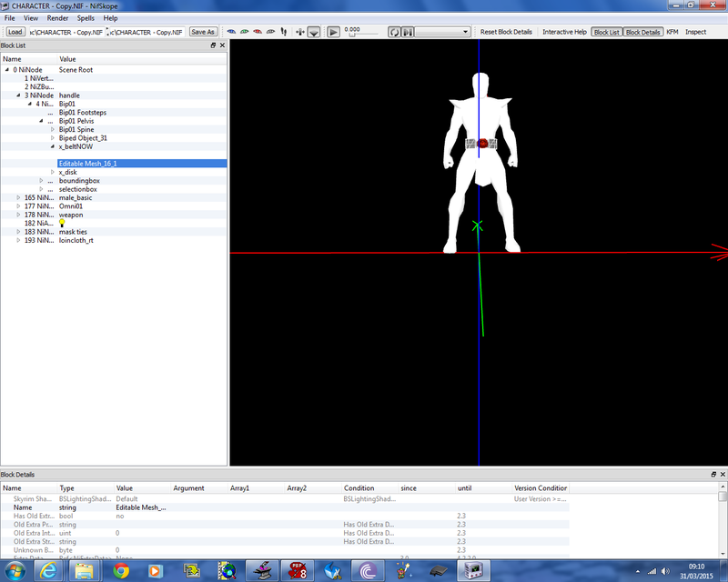
Task: Expand the Bip01 Spine node
Action: (x=53, y=130)
